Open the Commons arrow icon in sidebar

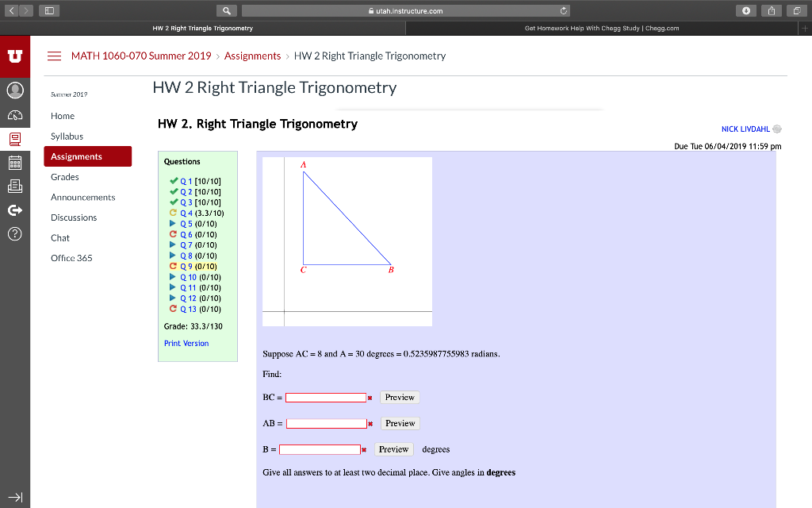[14, 211]
